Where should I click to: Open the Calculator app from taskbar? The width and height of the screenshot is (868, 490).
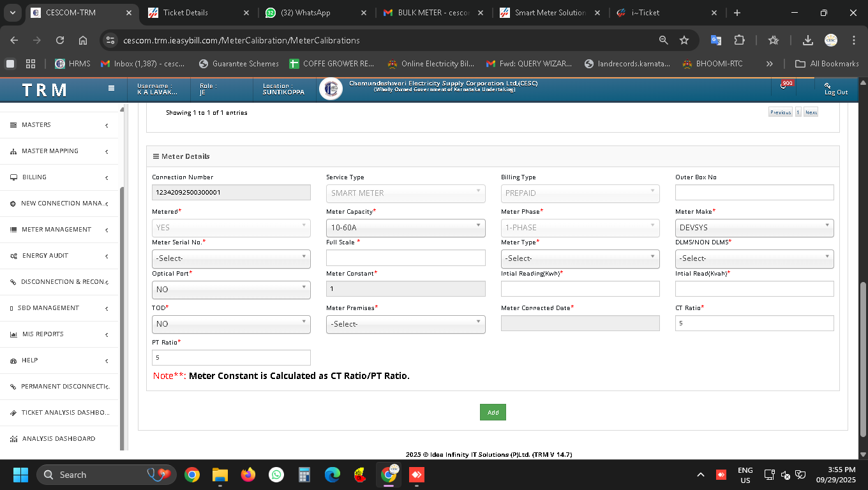tap(304, 475)
